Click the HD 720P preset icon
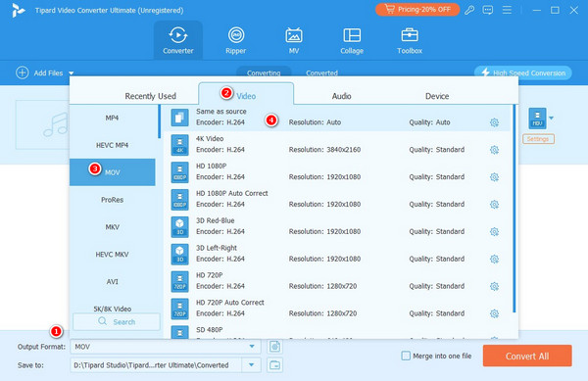This screenshot has height=381, width=588. pyautogui.click(x=179, y=282)
